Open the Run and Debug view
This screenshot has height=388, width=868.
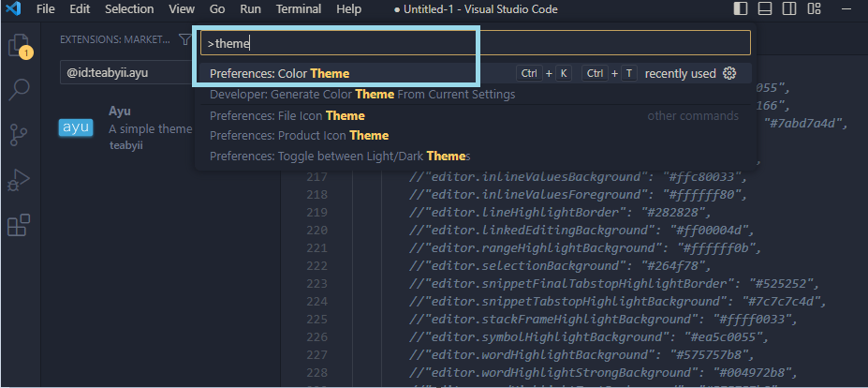(20, 180)
